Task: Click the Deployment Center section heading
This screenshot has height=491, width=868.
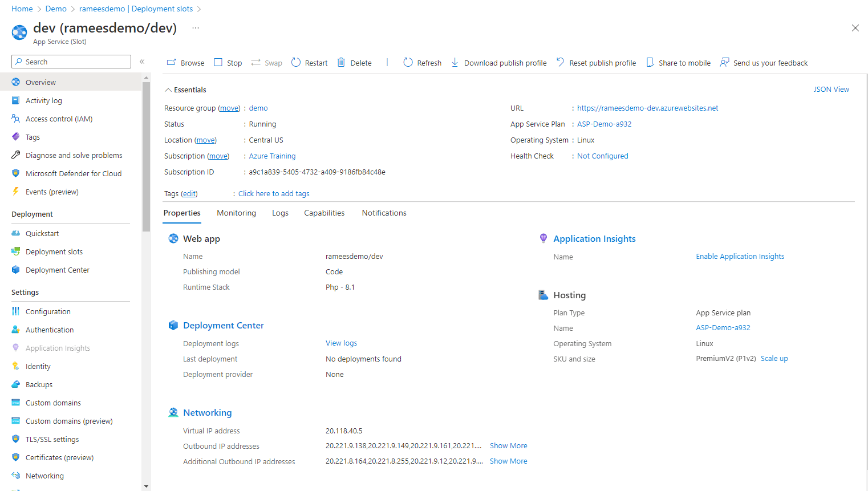Action: click(x=224, y=325)
